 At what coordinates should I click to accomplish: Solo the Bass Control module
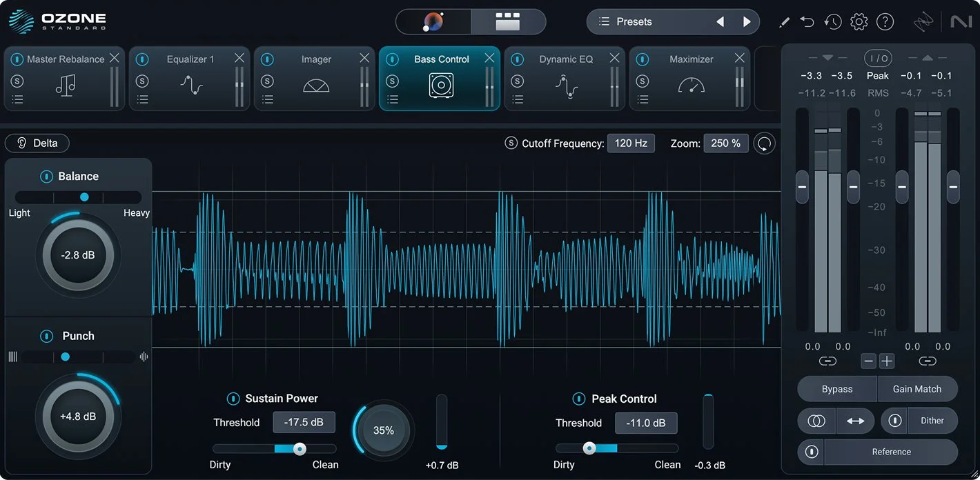coord(393,81)
